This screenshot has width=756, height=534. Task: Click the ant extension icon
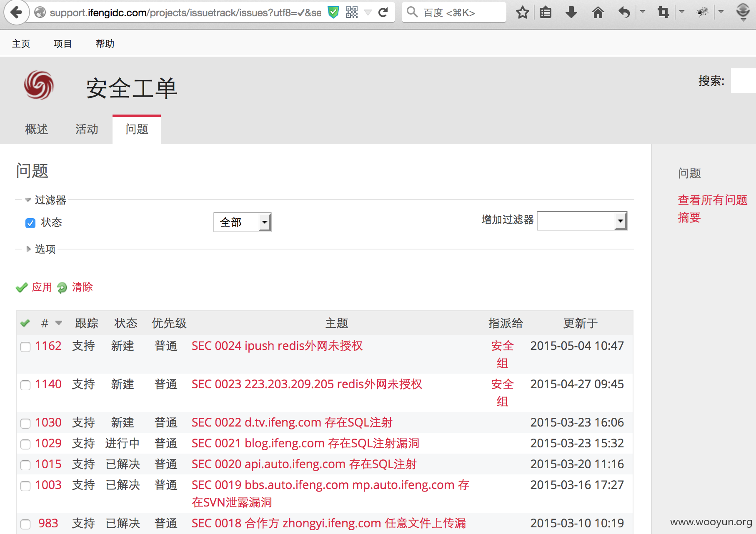point(703,12)
